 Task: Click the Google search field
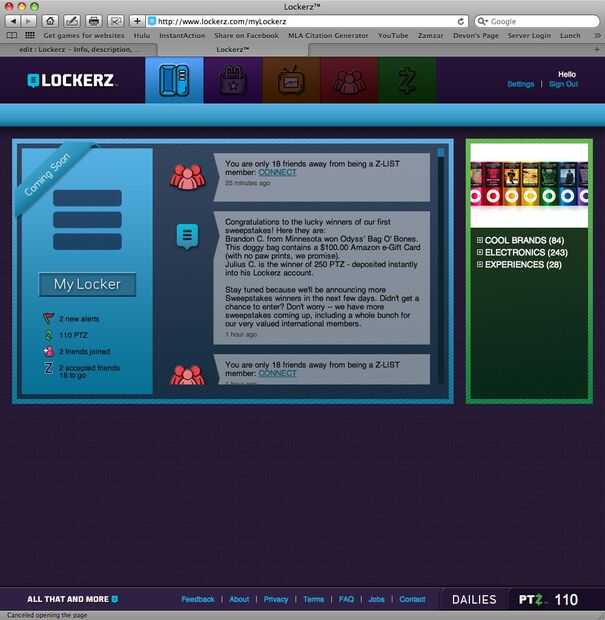point(537,21)
